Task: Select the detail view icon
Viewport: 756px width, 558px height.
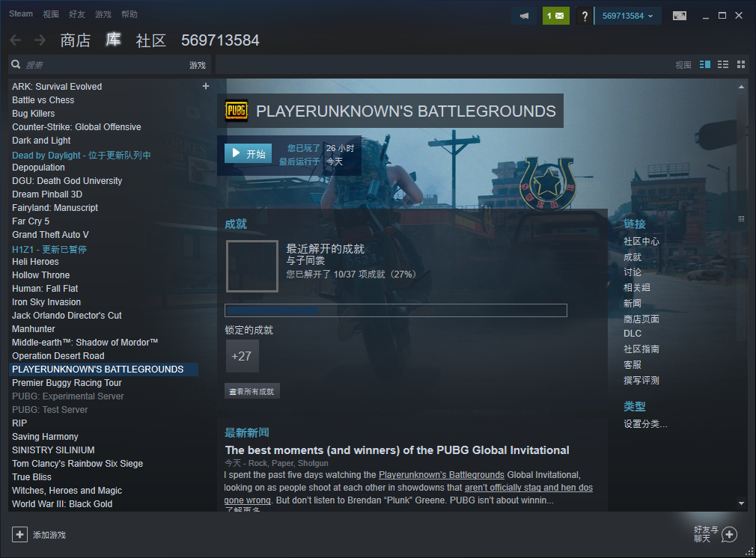Action: (x=705, y=64)
